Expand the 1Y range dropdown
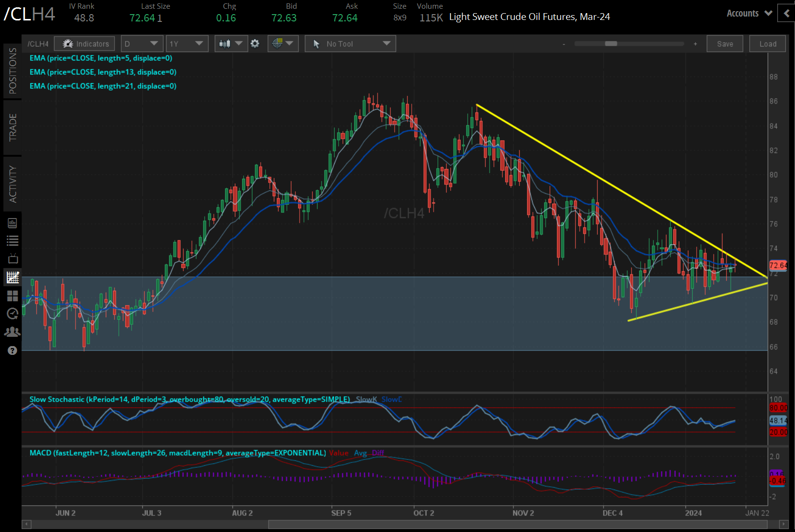This screenshot has height=532, width=795. tap(187, 44)
